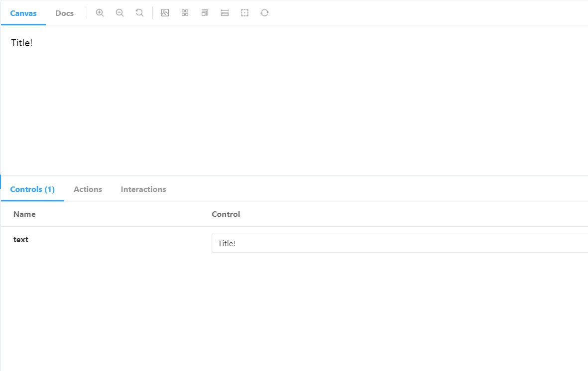Open the Docs tab

[x=65, y=13]
